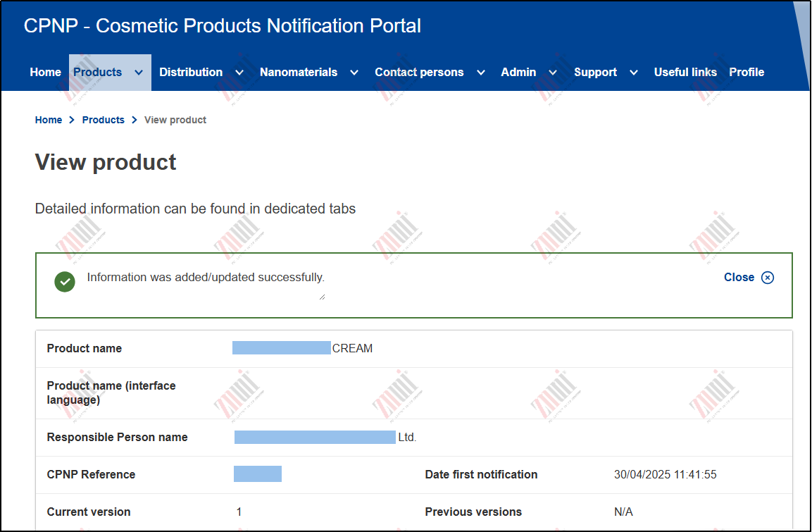Viewport: 812px width, 532px height.
Task: Select the View product heading
Action: tap(106, 162)
